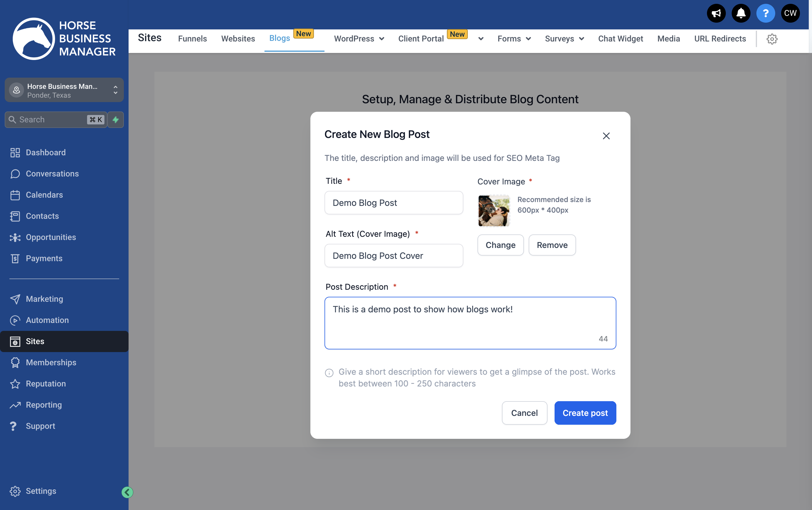
Task: Click the Memberships badge icon
Action: pos(15,363)
